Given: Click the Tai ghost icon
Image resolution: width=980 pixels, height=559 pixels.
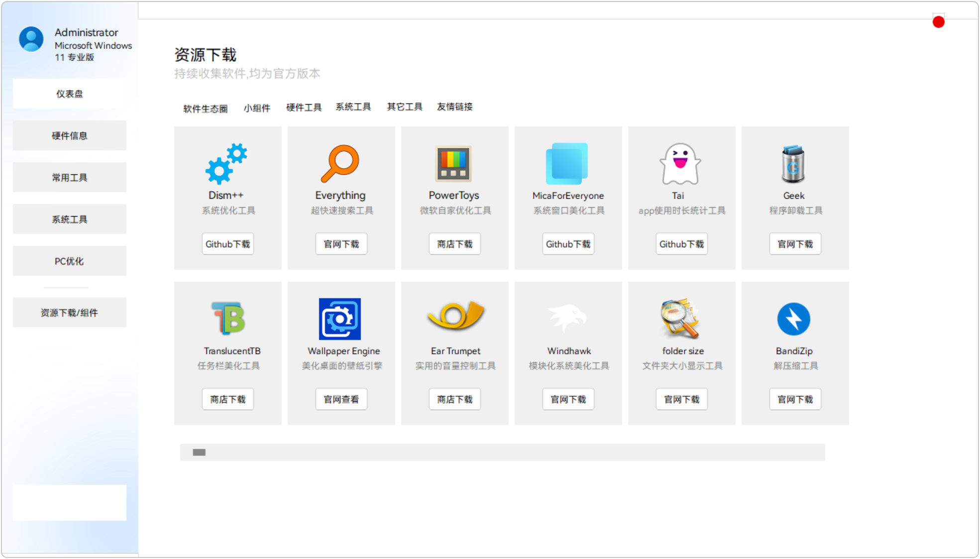Looking at the screenshot, I should [x=680, y=164].
